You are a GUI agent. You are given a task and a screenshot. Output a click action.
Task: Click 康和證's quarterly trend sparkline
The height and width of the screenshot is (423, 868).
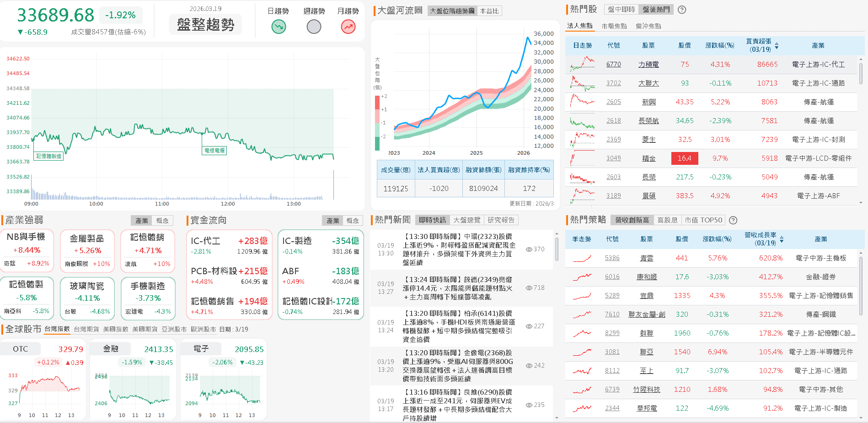pos(582,277)
